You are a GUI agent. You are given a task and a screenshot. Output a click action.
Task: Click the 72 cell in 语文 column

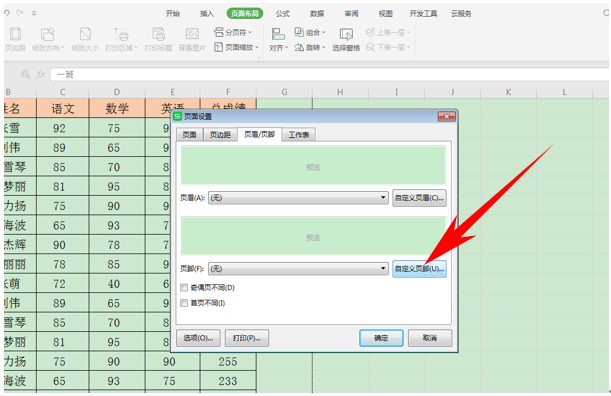point(63,284)
